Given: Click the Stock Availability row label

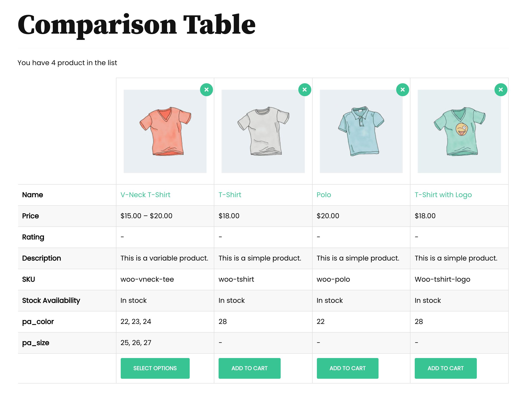Looking at the screenshot, I should [51, 300].
